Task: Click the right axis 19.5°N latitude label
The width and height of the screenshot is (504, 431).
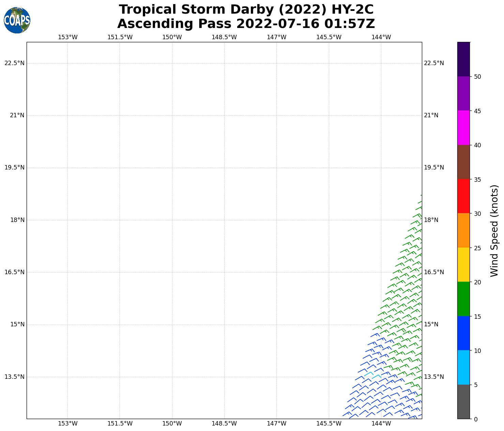Action: [x=434, y=167]
